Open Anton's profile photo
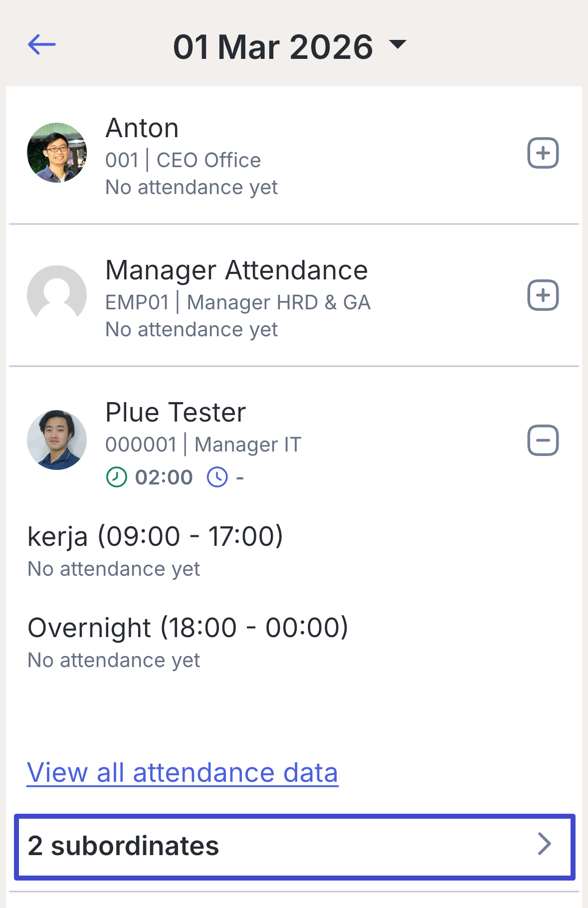Image resolution: width=588 pixels, height=908 pixels. [x=57, y=153]
